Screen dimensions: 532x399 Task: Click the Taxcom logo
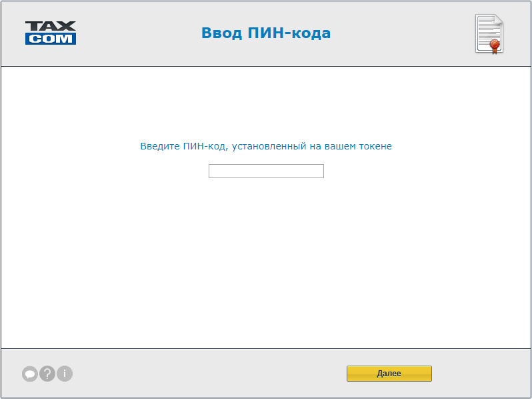(x=51, y=33)
